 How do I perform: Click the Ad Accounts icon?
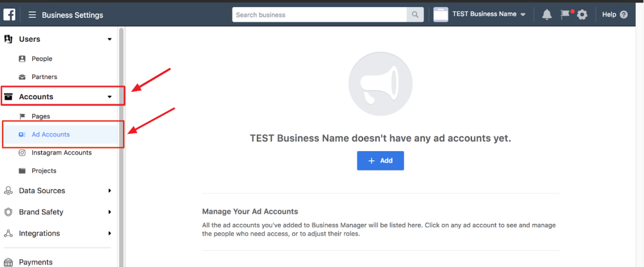pyautogui.click(x=22, y=134)
